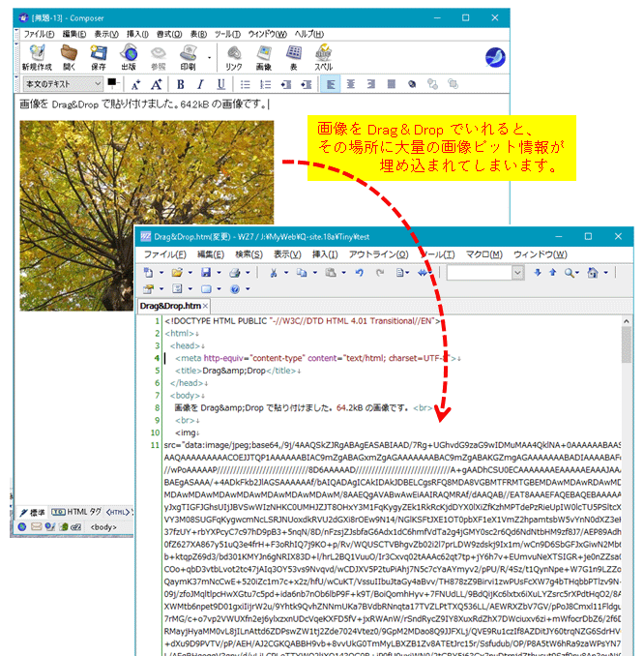
Task: Insert a link with the リンク icon
Action: pyautogui.click(x=234, y=57)
